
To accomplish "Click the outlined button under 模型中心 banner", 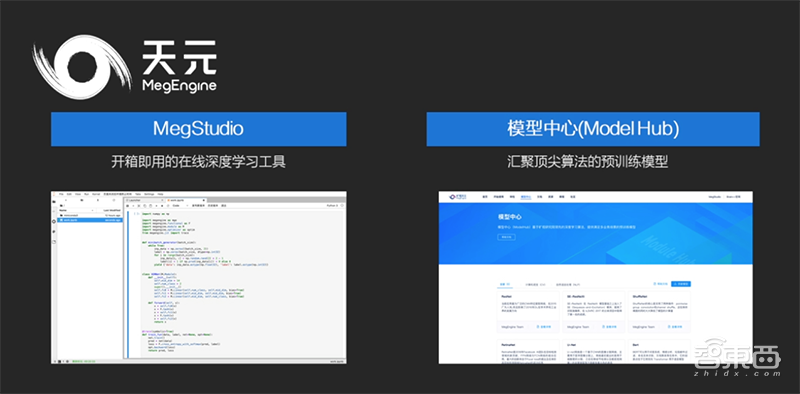I will (506, 237).
